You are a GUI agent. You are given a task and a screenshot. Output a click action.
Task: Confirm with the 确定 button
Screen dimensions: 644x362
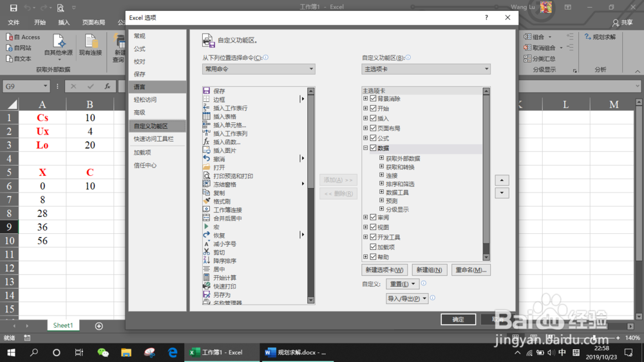pos(459,319)
